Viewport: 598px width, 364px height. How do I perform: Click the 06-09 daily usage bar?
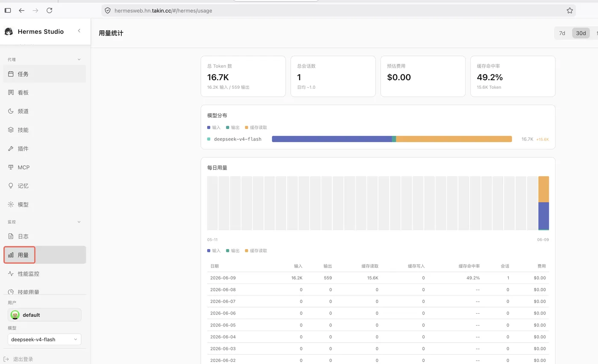point(543,203)
